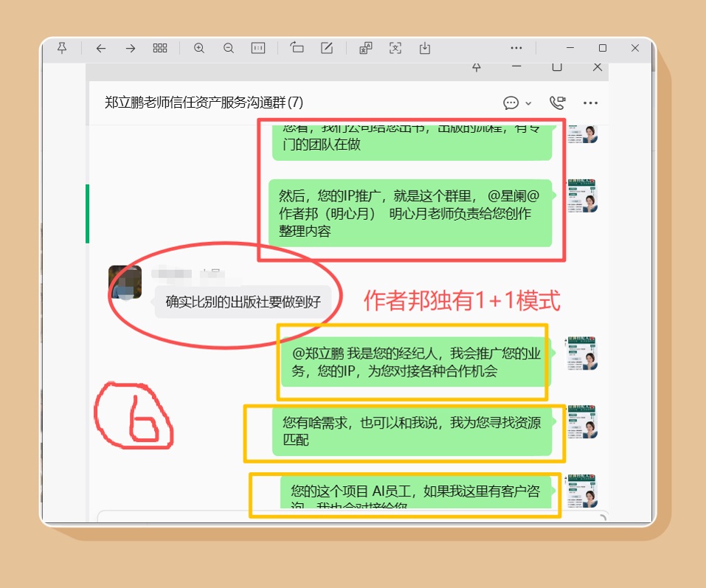
Task: Show image at actual 1:1 size
Action: point(258,48)
